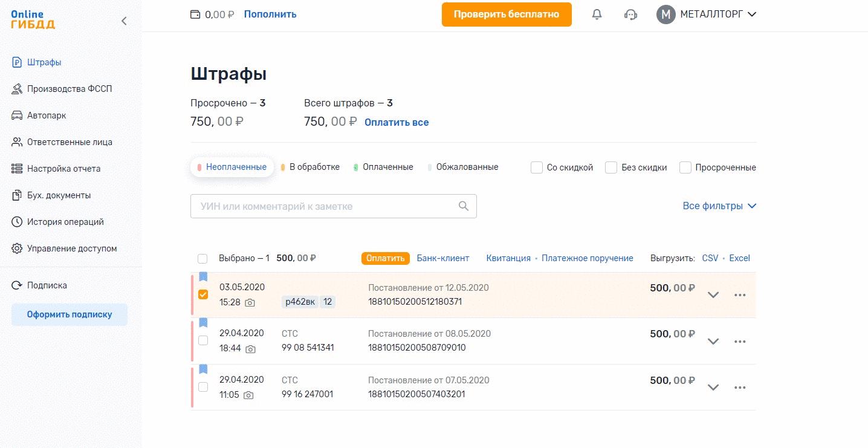
Task: Open support headset icon
Action: click(630, 15)
